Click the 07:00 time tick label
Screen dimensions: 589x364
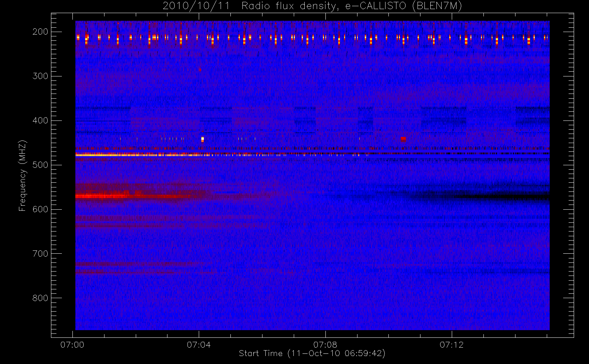[72, 345]
